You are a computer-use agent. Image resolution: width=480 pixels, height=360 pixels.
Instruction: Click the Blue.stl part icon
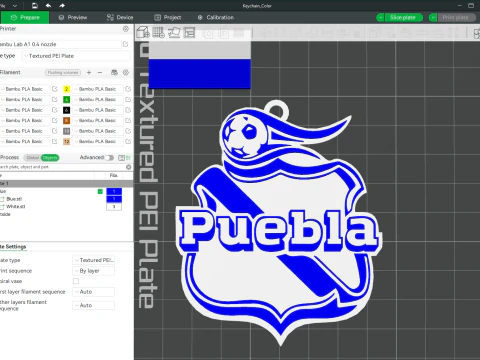[x=3, y=199]
